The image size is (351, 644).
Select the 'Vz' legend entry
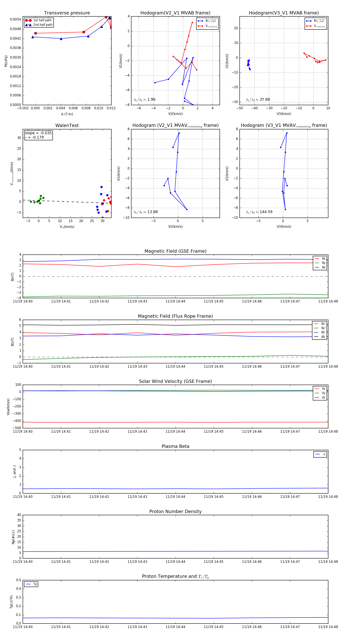(320, 398)
